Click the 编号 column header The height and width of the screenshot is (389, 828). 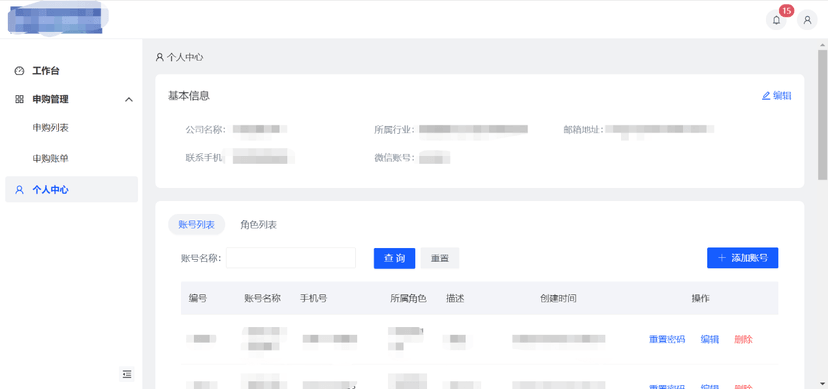tap(198, 298)
